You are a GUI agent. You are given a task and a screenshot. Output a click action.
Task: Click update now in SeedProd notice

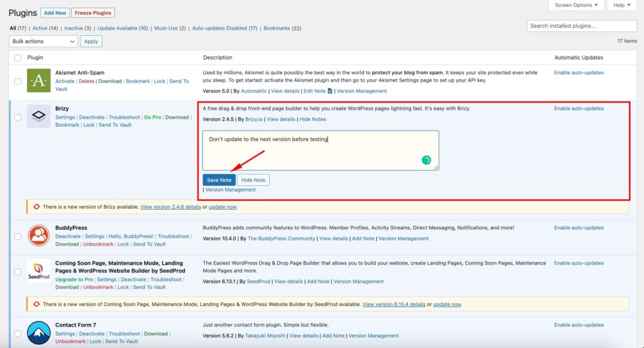click(x=447, y=304)
